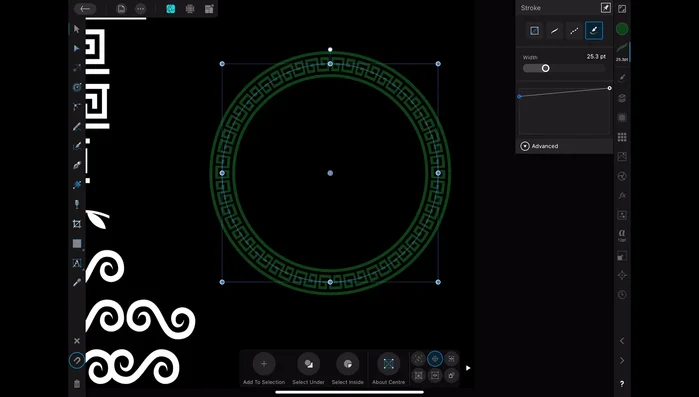Open the green Colour studio swatch

[622, 29]
